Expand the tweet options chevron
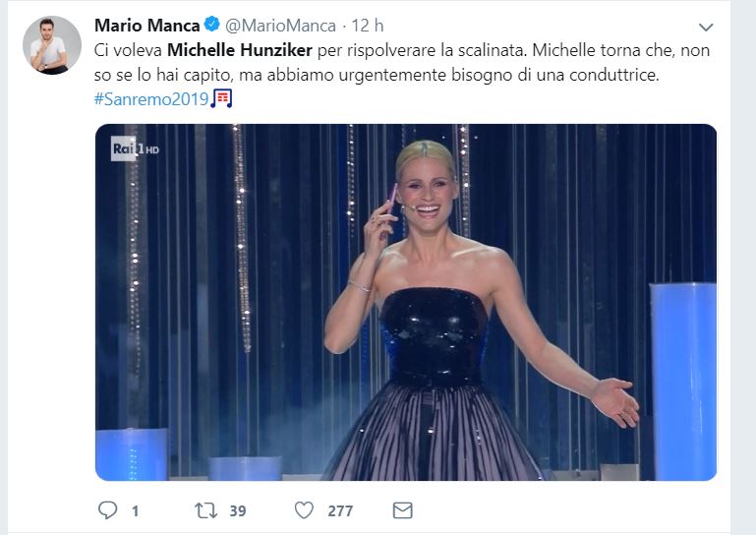 705,27
